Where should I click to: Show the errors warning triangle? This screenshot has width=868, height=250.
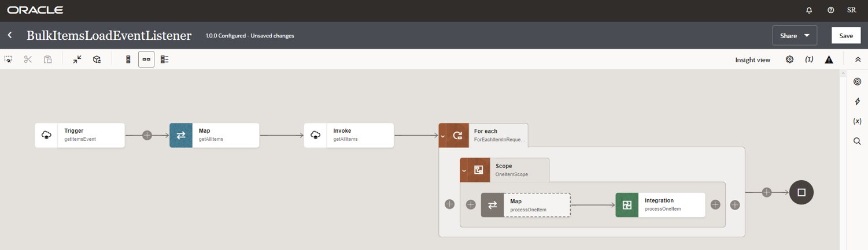pyautogui.click(x=829, y=59)
